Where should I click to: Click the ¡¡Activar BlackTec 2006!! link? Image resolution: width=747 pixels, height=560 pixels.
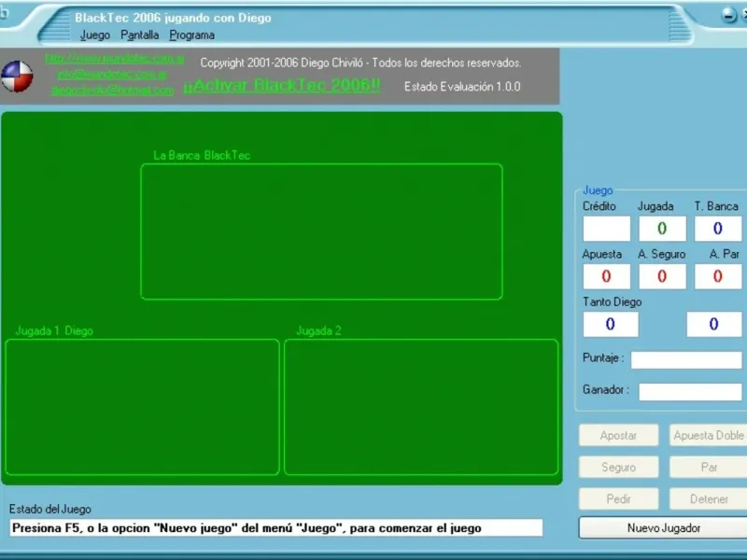282,85
